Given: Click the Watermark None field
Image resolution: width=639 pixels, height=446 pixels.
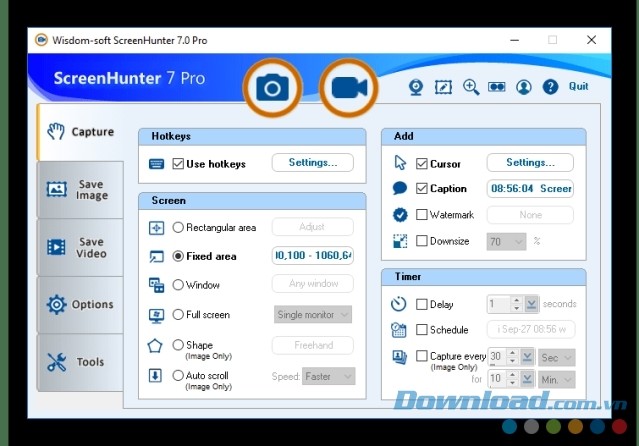Looking at the screenshot, I should [530, 215].
